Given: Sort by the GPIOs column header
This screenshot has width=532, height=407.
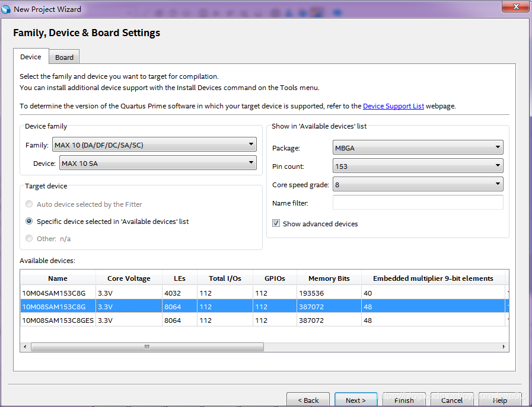Looking at the screenshot, I should pyautogui.click(x=275, y=278).
